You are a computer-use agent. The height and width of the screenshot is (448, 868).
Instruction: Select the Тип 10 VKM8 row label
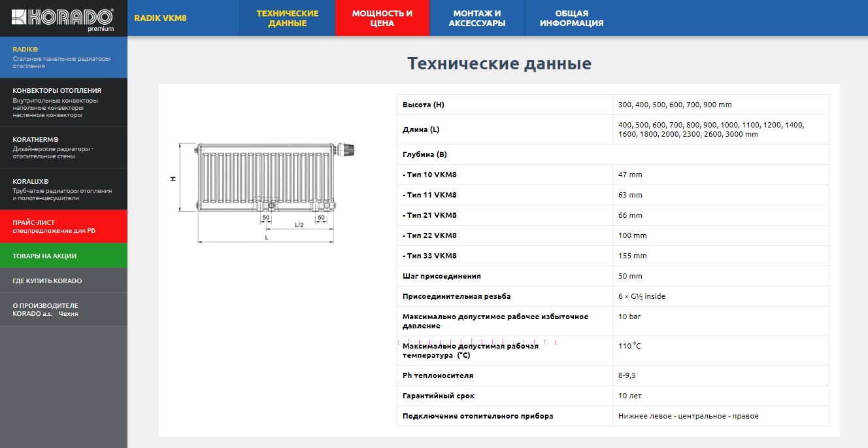[429, 175]
